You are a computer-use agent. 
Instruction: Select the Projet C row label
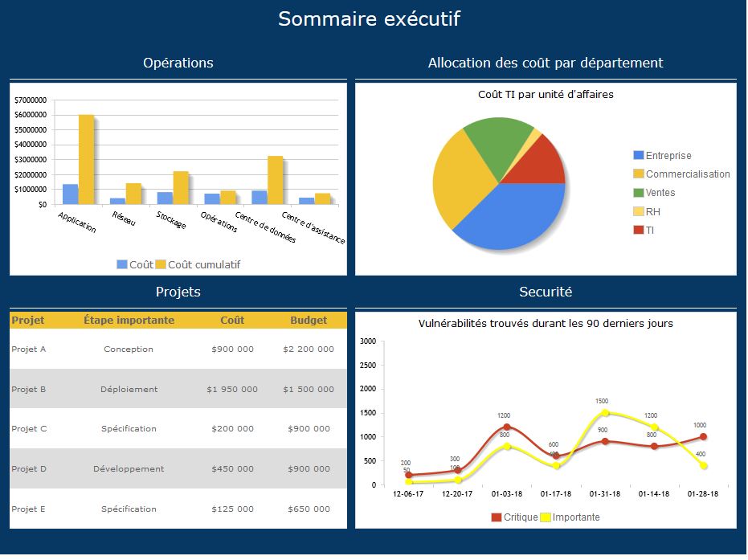pyautogui.click(x=29, y=429)
